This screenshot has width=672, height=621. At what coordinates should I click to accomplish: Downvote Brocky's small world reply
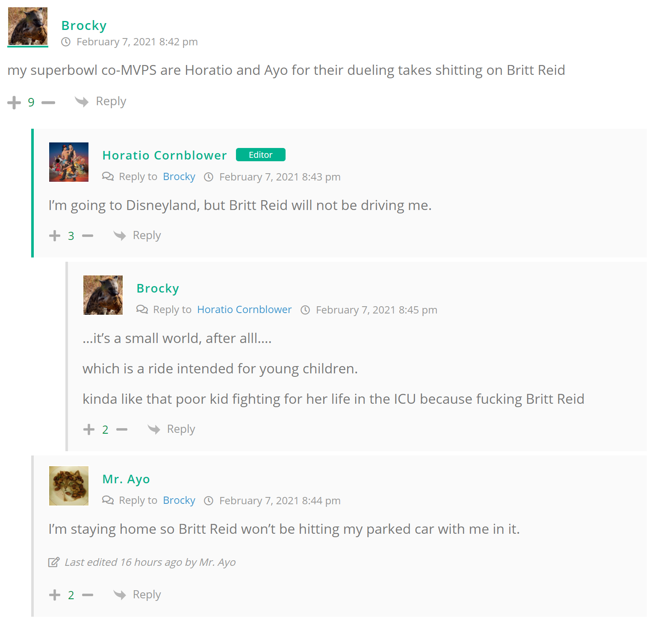click(122, 429)
